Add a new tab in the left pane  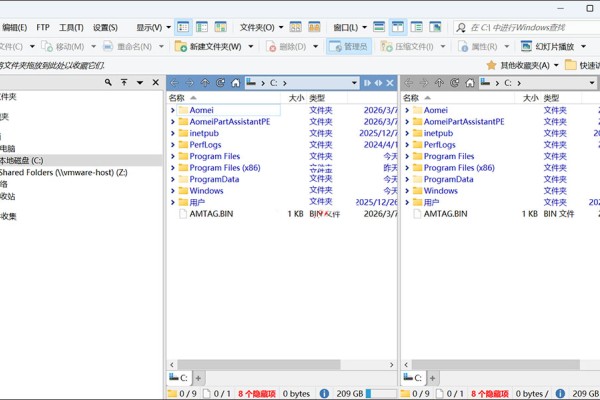tap(198, 378)
